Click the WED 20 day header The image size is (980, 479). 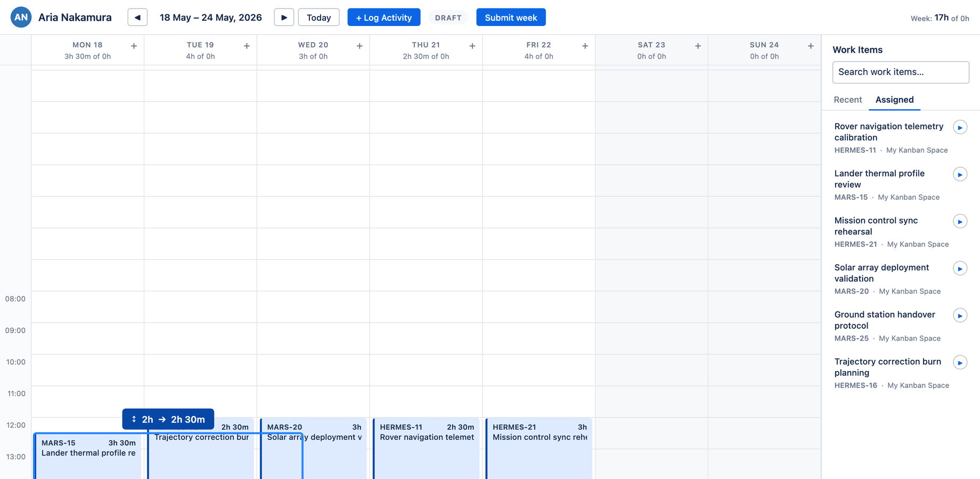[x=313, y=51]
